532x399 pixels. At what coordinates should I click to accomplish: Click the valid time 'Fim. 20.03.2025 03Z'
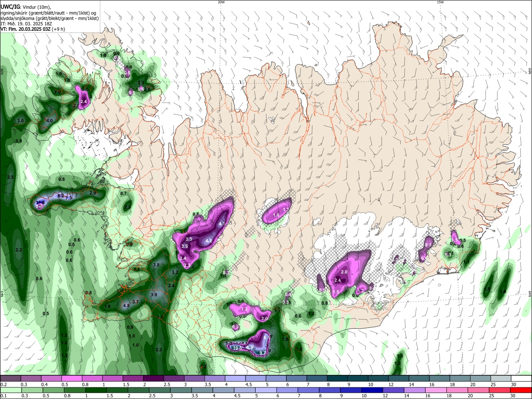29,30
